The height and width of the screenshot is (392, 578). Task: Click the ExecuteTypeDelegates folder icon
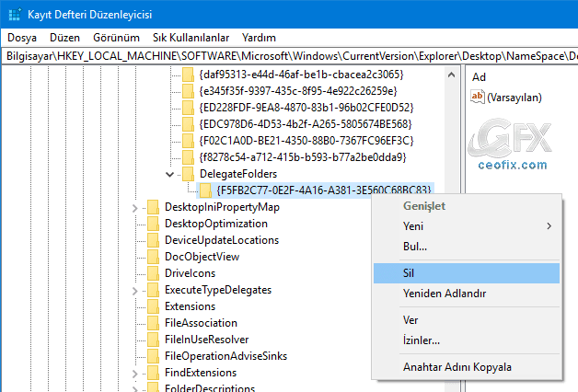(x=153, y=290)
